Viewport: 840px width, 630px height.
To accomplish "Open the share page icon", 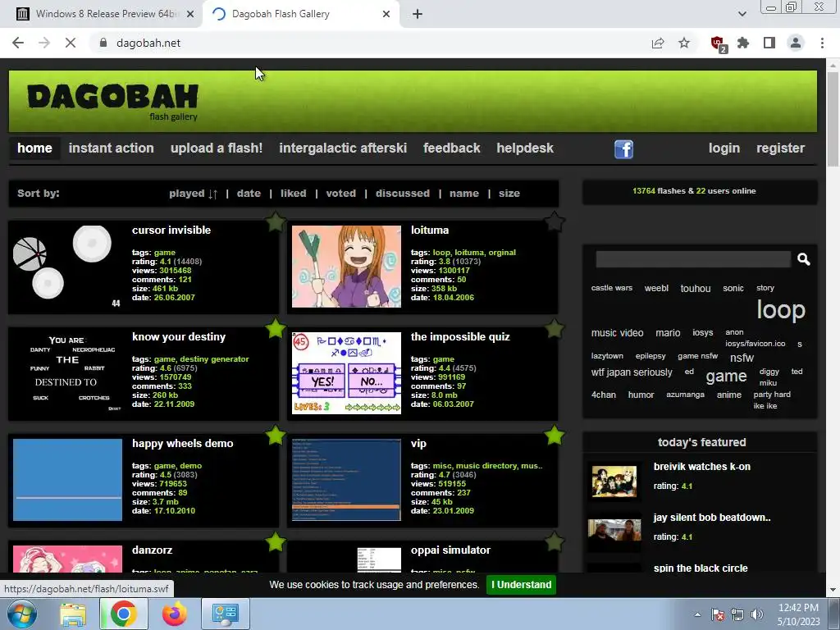I will click(x=658, y=43).
